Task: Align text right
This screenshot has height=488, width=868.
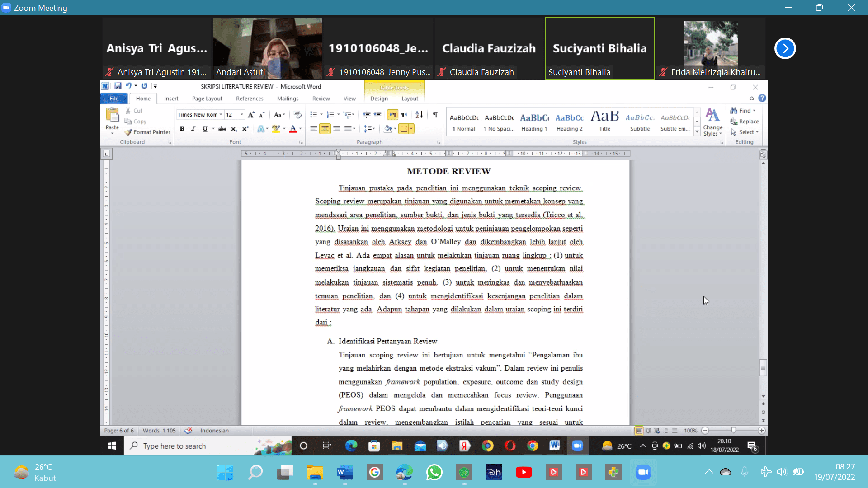Action: (337, 129)
